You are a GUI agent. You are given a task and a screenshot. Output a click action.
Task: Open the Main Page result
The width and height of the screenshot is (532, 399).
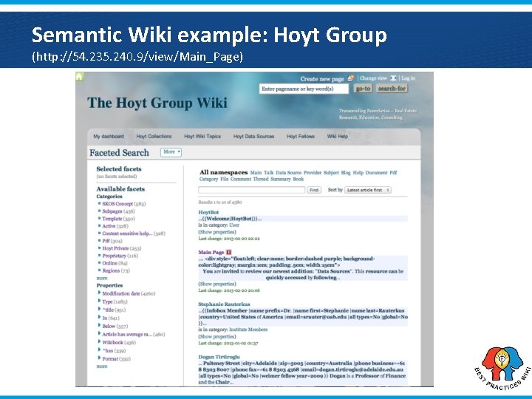211,253
